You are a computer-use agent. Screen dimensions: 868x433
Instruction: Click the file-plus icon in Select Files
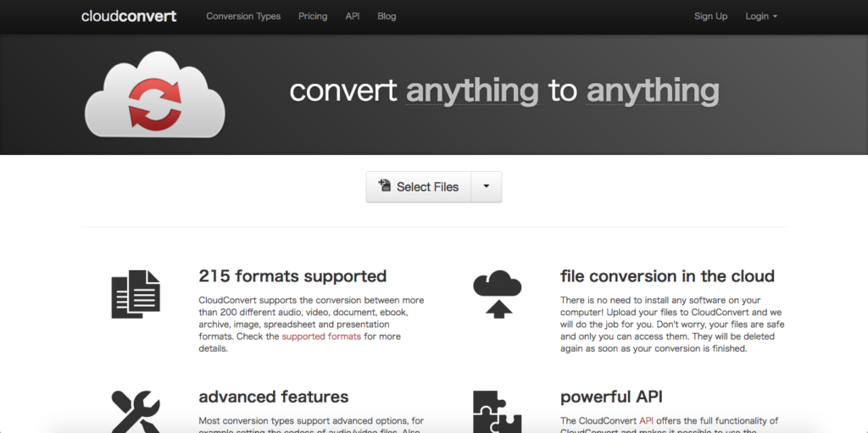click(x=385, y=186)
